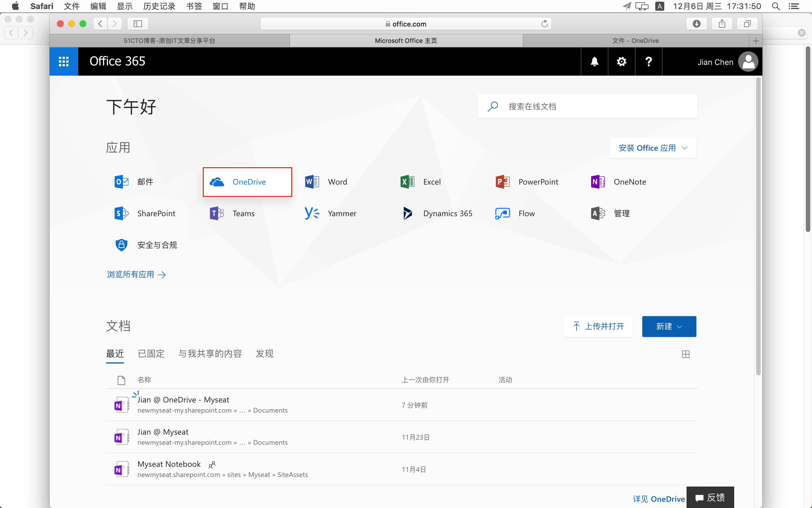Click the 反馈 feedback button
The image size is (812, 508).
click(710, 497)
